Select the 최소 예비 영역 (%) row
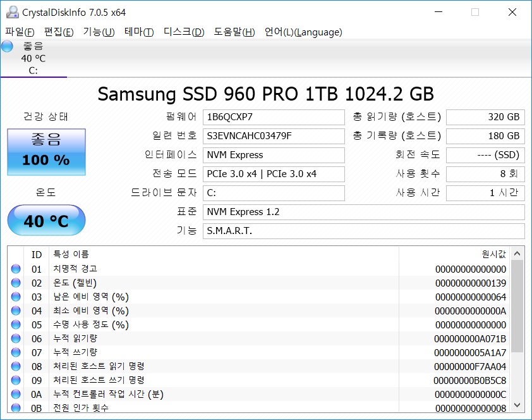This screenshot has height=420, width=532. pos(259,311)
